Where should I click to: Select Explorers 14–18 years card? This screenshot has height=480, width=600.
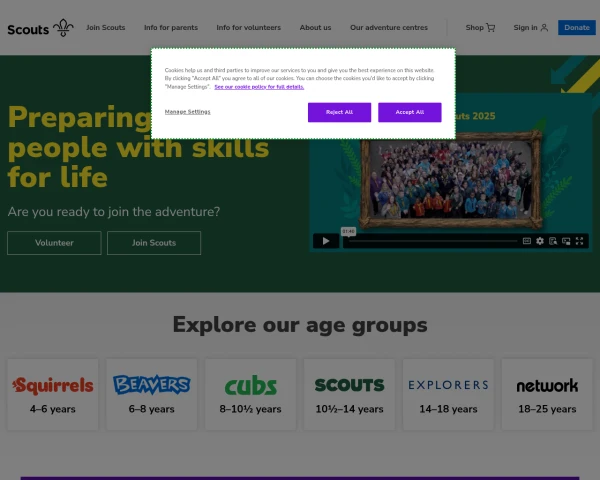pos(448,394)
